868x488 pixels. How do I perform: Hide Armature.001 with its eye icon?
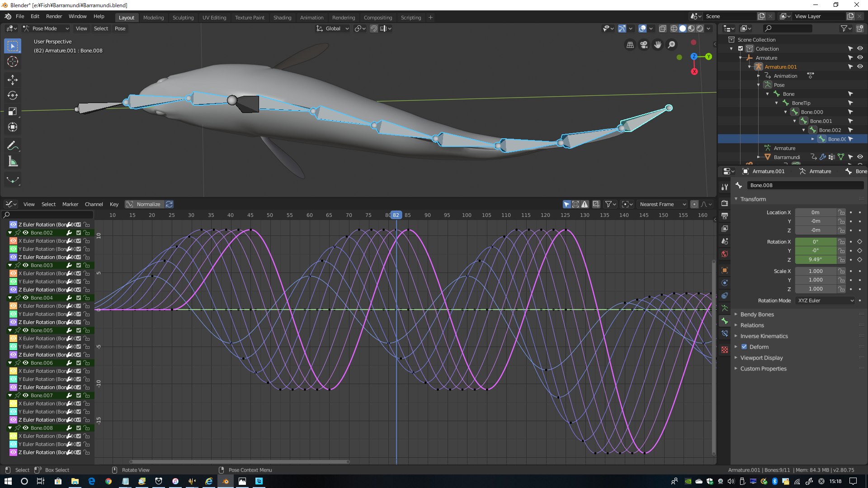[x=860, y=66]
